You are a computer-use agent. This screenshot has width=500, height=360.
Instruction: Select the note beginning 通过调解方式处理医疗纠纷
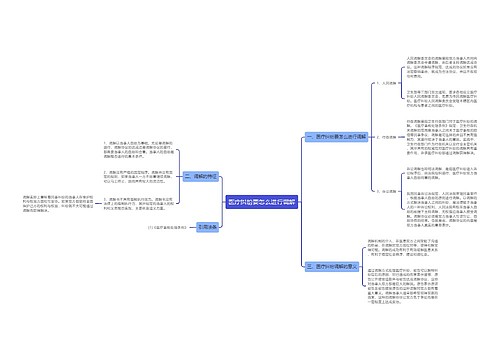pos(403,286)
